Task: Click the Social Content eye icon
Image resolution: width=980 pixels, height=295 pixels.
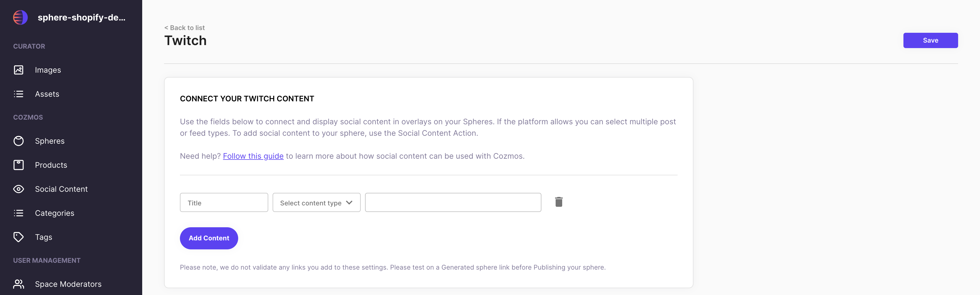Action: coord(18,189)
